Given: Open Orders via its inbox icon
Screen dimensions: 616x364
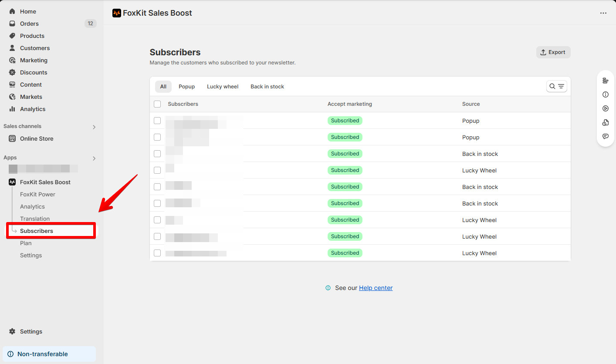Looking at the screenshot, I should click(12, 24).
